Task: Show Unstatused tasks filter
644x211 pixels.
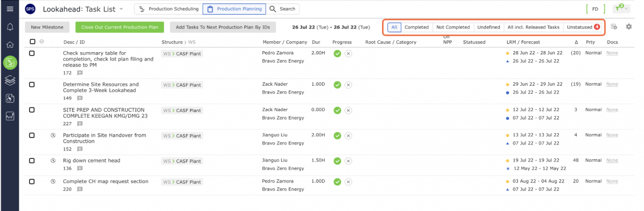Action: 583,27
